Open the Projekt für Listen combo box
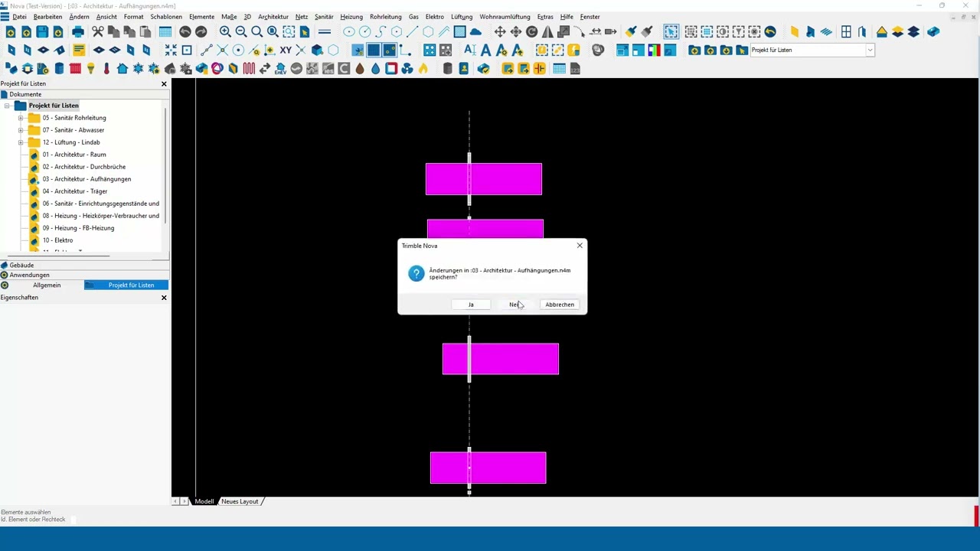The height and width of the screenshot is (551, 980). (x=870, y=51)
